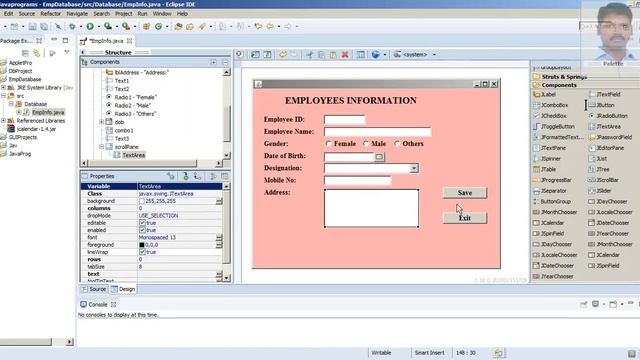Click the Employee Name text field
Viewport: 640px width, 360px height.
378,131
